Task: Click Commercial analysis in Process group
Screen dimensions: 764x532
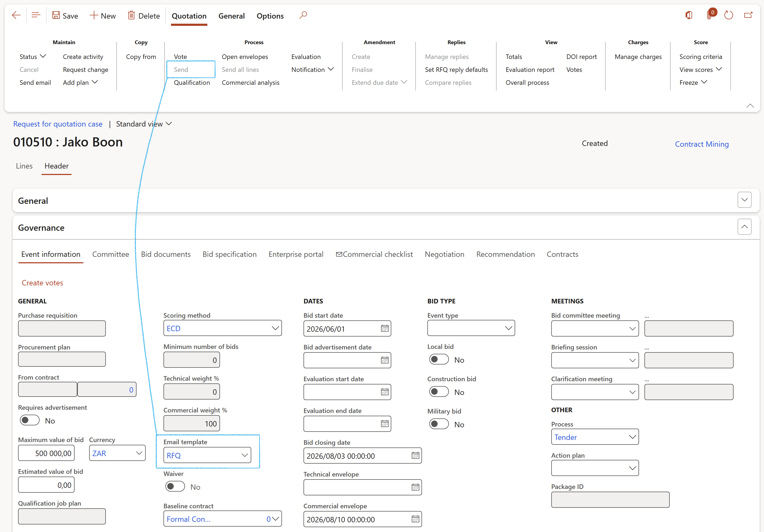Action: point(250,82)
